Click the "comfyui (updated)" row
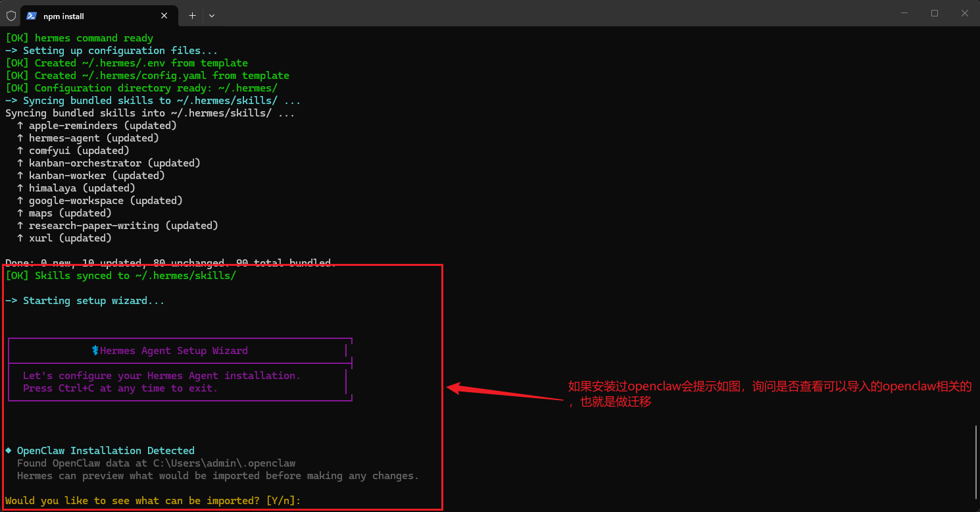The image size is (980, 512). coord(73,151)
